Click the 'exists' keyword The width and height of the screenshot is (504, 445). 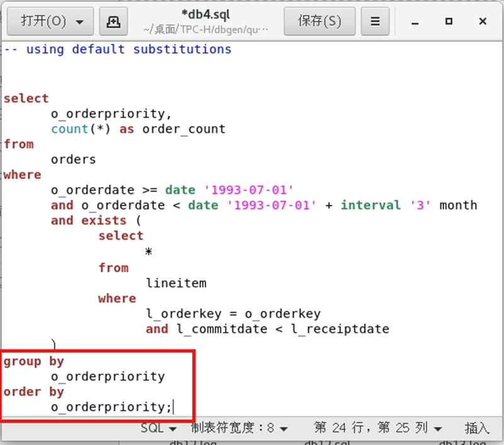[x=104, y=221]
